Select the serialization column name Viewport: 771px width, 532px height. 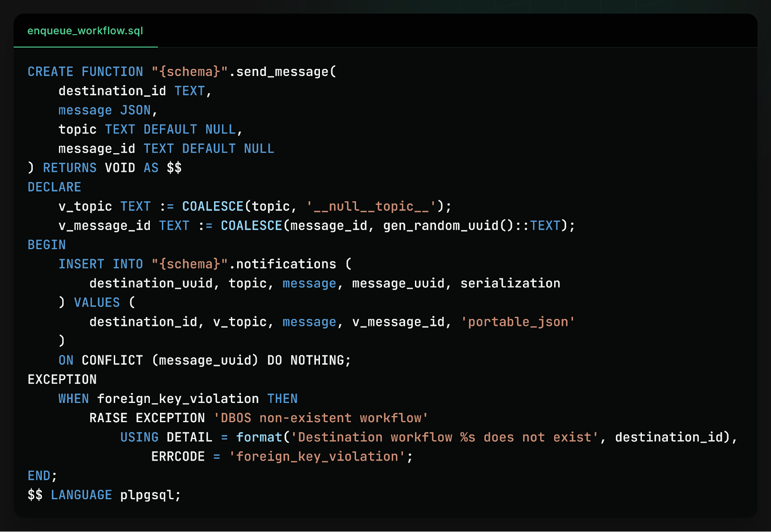[x=509, y=283]
